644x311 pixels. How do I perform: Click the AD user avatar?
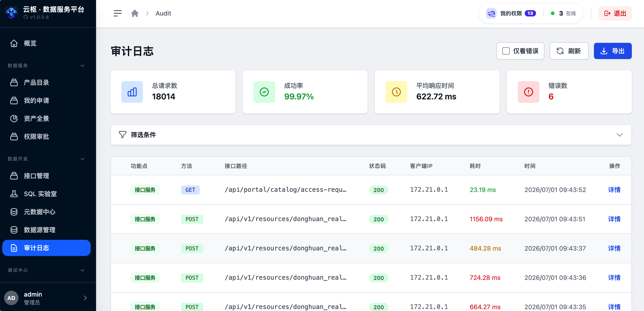tap(11, 298)
